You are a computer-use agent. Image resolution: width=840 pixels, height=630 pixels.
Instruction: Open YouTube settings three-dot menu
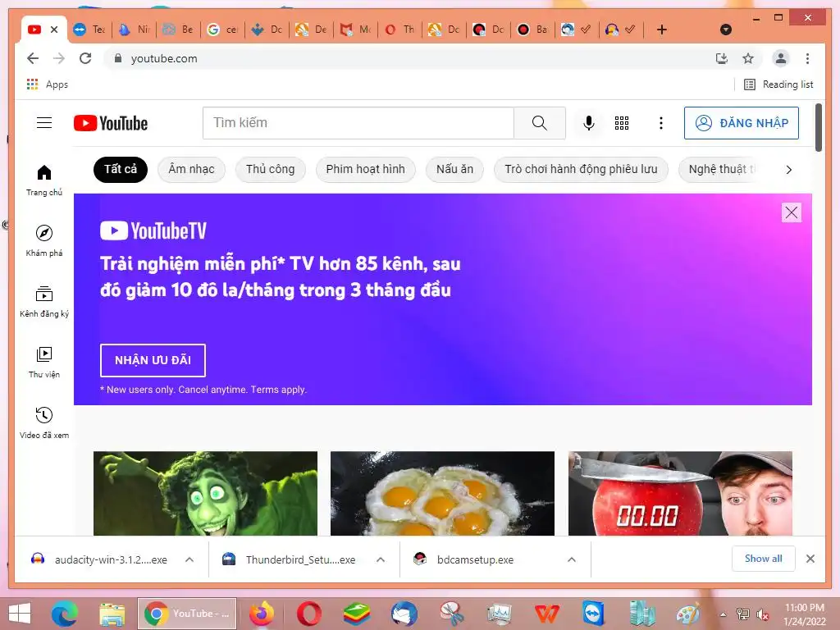661,123
